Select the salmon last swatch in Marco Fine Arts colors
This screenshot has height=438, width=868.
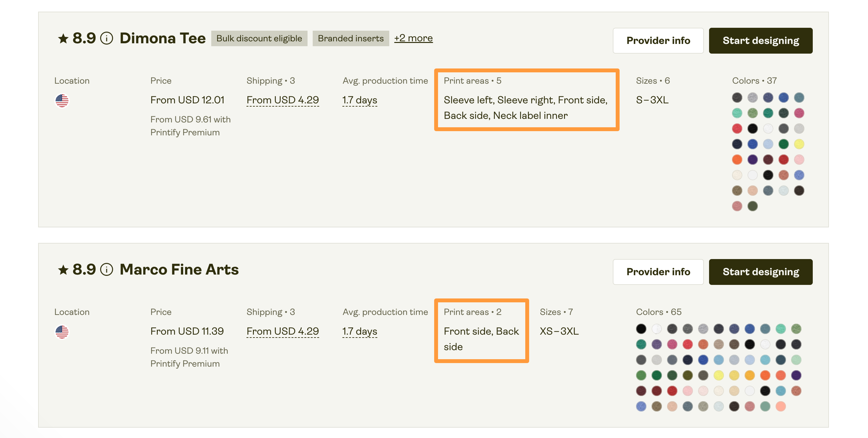[780, 406]
